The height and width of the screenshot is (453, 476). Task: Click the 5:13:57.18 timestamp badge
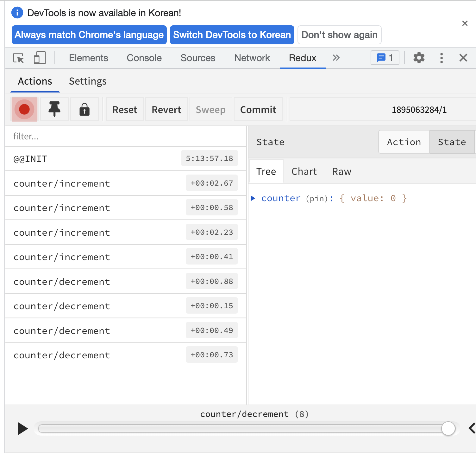point(210,158)
